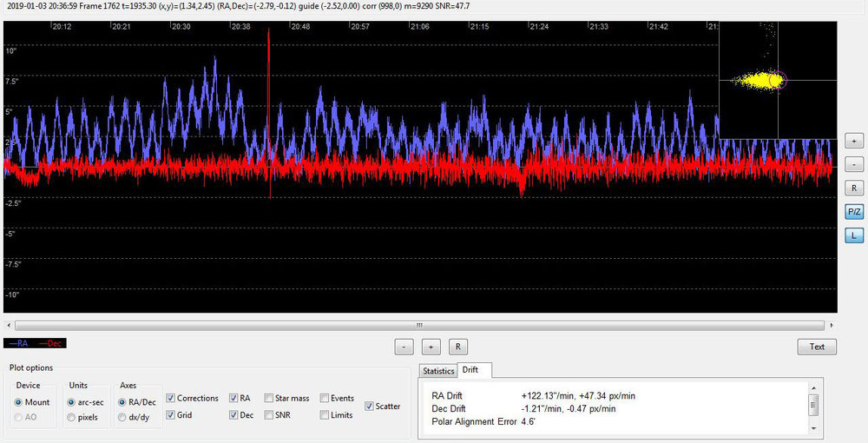Click the status line frame info text
This screenshot has height=443, width=868.
[238, 6]
